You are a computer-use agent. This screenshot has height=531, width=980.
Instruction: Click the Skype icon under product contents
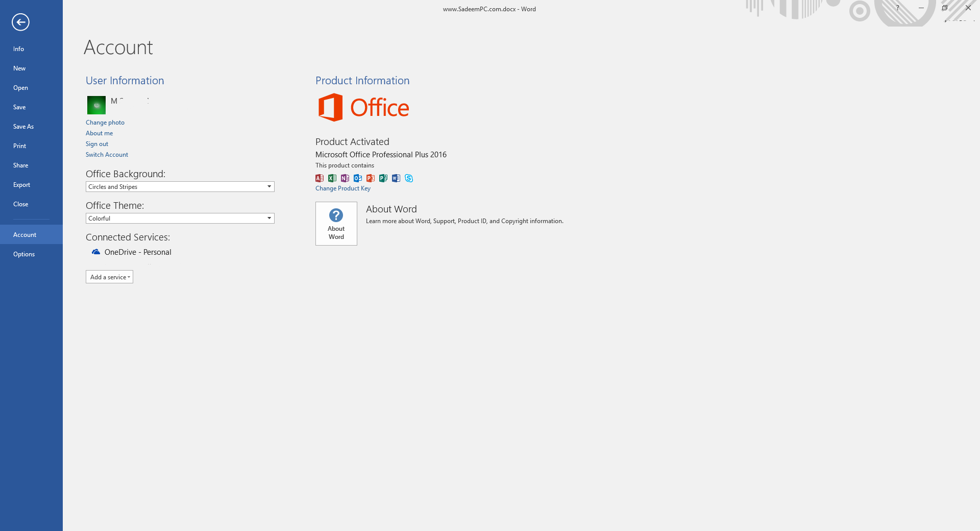[409, 178]
